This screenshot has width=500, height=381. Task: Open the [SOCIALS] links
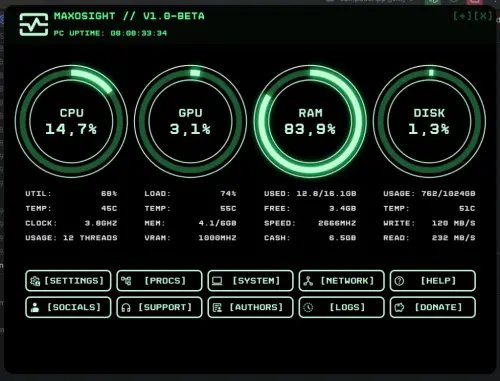point(68,307)
